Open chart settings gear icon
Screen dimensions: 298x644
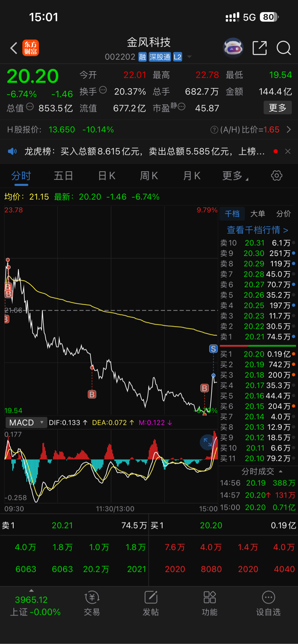277,176
